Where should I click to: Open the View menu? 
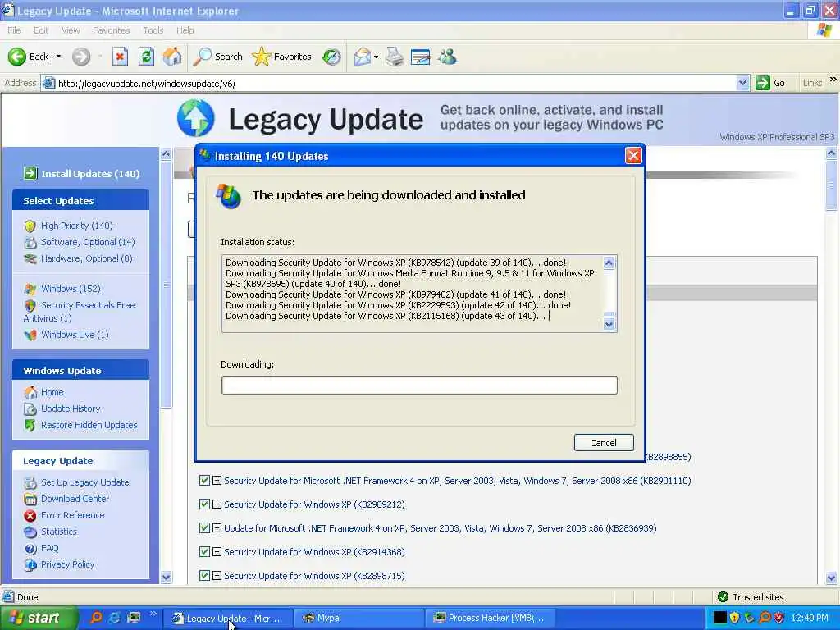71,30
